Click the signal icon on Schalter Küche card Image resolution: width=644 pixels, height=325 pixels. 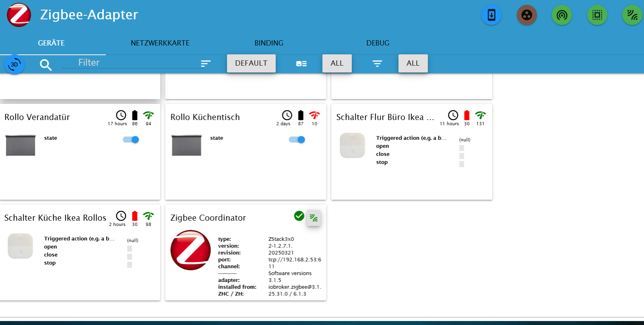point(149,216)
